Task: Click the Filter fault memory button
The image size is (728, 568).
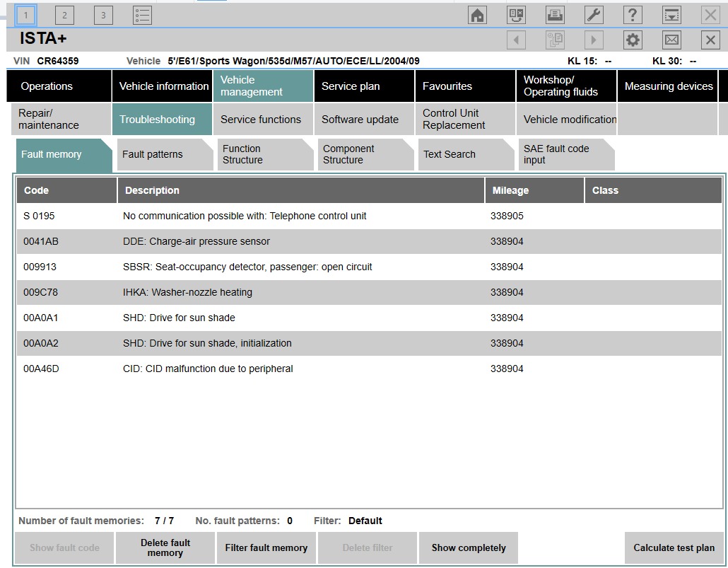Action: [x=266, y=547]
